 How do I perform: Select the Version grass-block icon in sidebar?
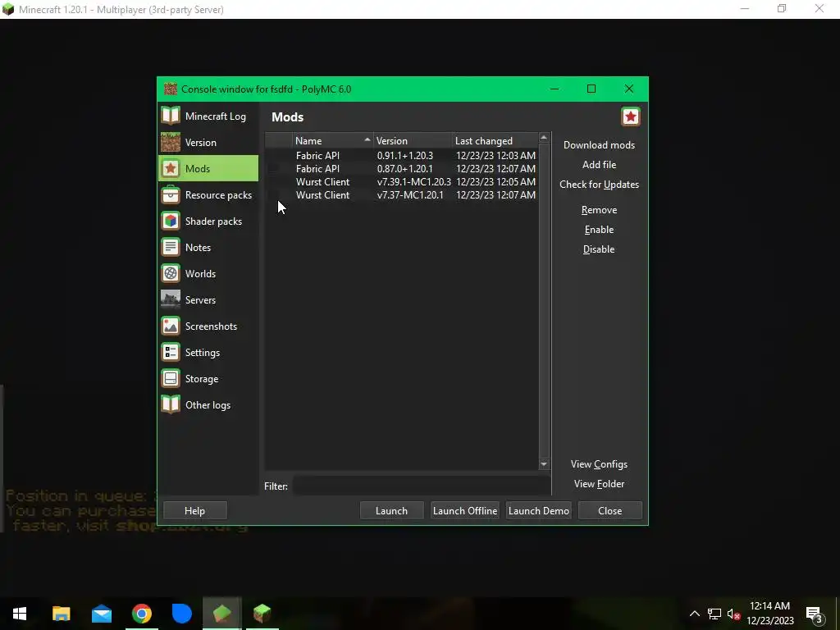171,142
